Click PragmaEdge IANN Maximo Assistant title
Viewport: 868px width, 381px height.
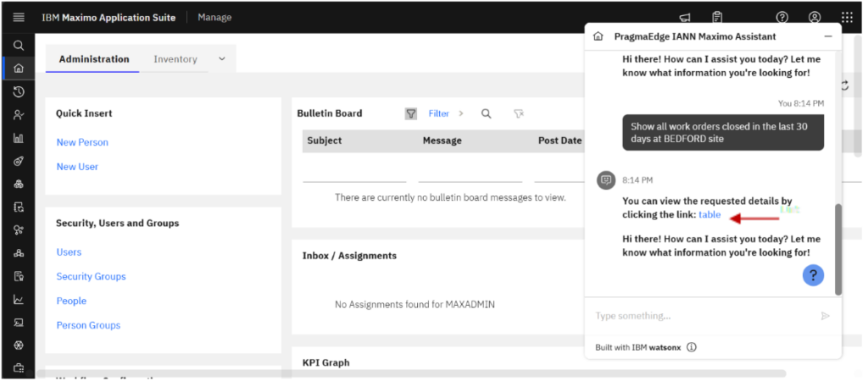point(695,36)
